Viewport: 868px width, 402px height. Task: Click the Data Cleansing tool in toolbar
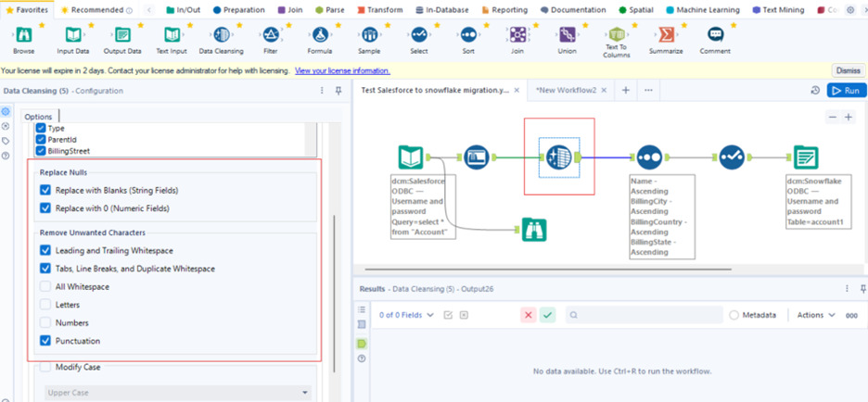coord(221,35)
